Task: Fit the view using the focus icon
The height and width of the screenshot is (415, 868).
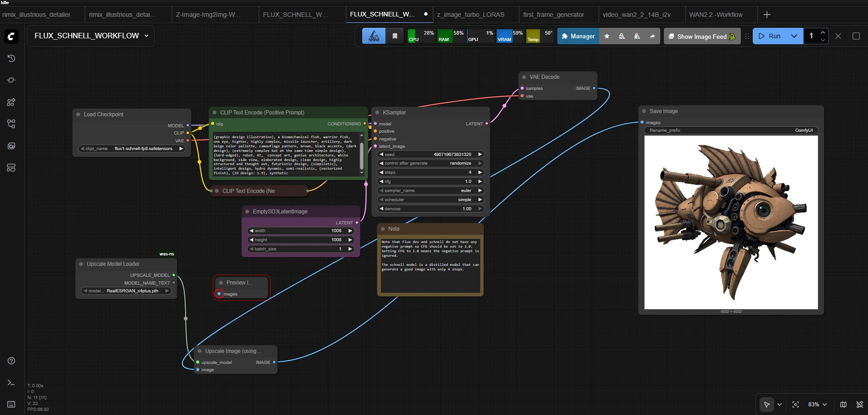Action: [796, 405]
